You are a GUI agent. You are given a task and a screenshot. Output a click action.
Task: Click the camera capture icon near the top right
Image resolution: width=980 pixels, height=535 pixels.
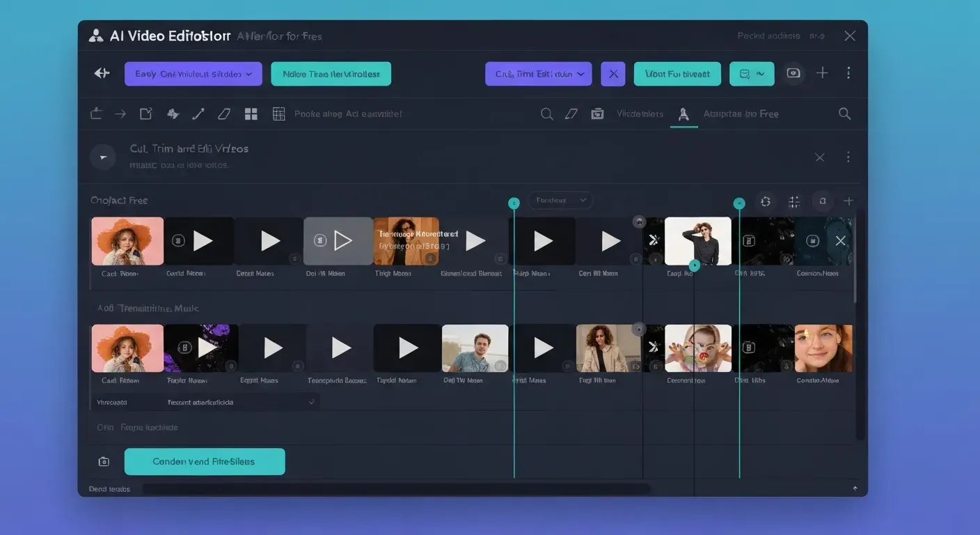793,72
